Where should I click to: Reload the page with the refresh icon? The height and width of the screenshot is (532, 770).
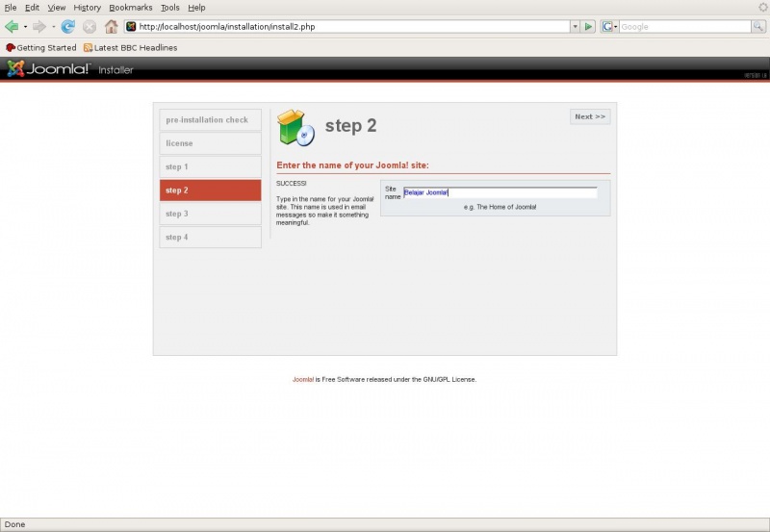click(68, 27)
